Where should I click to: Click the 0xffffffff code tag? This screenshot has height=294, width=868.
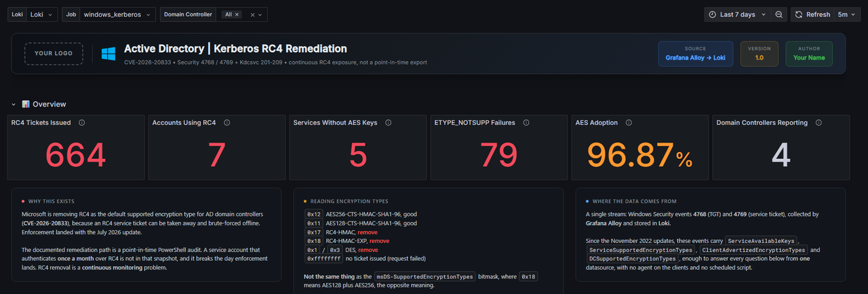pos(323,259)
